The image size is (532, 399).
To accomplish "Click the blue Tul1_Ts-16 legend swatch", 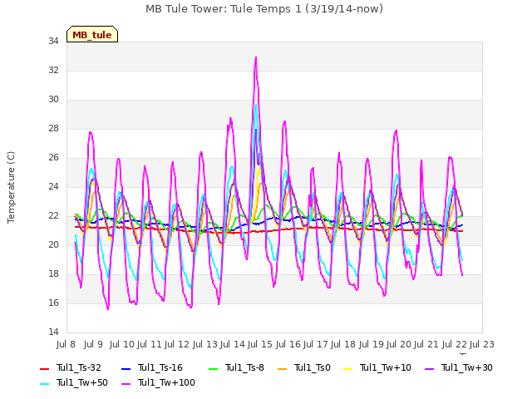I will pos(126,368).
